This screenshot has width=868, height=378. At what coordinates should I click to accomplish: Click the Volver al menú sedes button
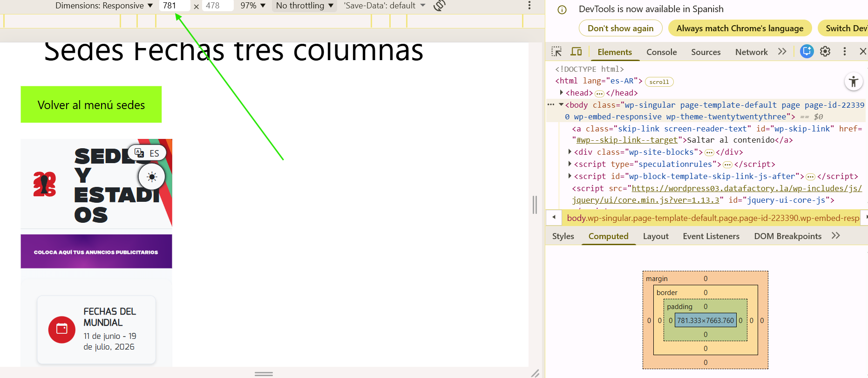[x=91, y=104]
